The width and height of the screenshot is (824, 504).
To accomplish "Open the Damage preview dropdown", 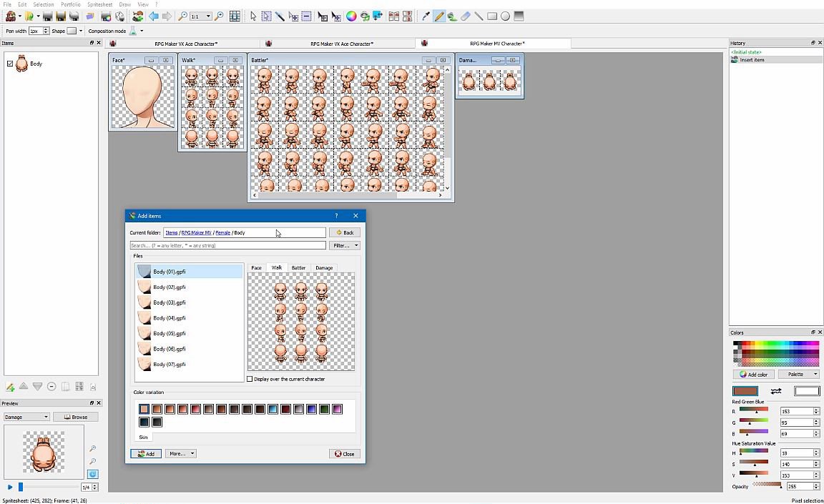I will click(26, 417).
